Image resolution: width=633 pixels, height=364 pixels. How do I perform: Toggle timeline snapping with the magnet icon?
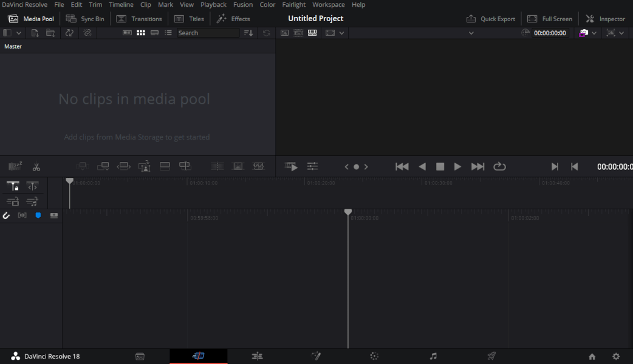click(7, 215)
